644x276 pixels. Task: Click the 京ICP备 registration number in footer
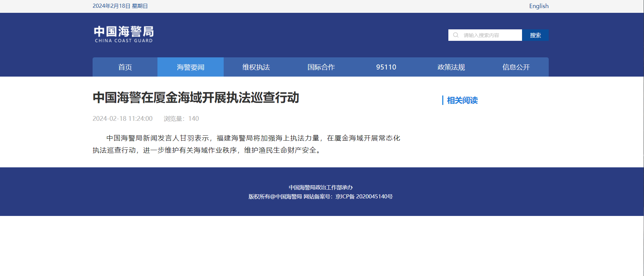pos(364,196)
